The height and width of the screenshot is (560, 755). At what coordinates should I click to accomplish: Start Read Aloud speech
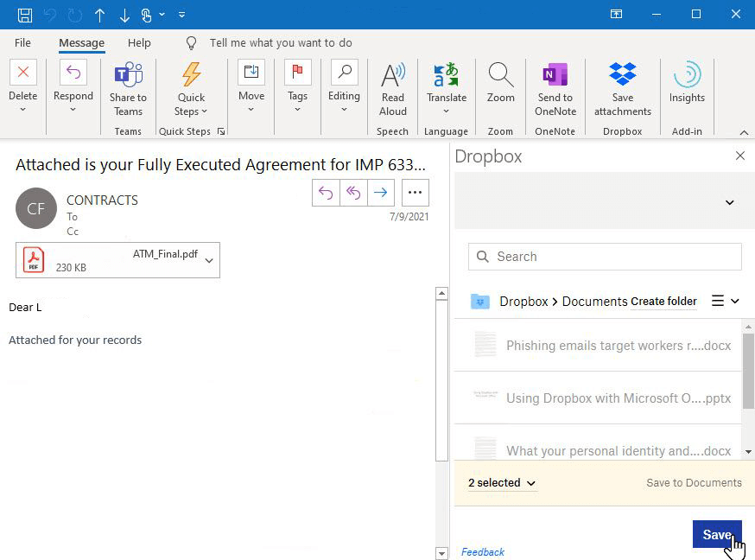click(x=392, y=88)
